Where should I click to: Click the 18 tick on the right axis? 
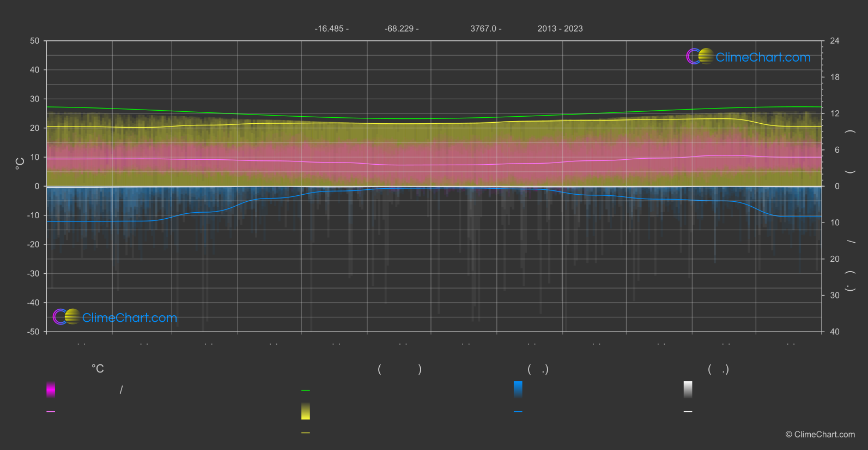[x=835, y=77]
